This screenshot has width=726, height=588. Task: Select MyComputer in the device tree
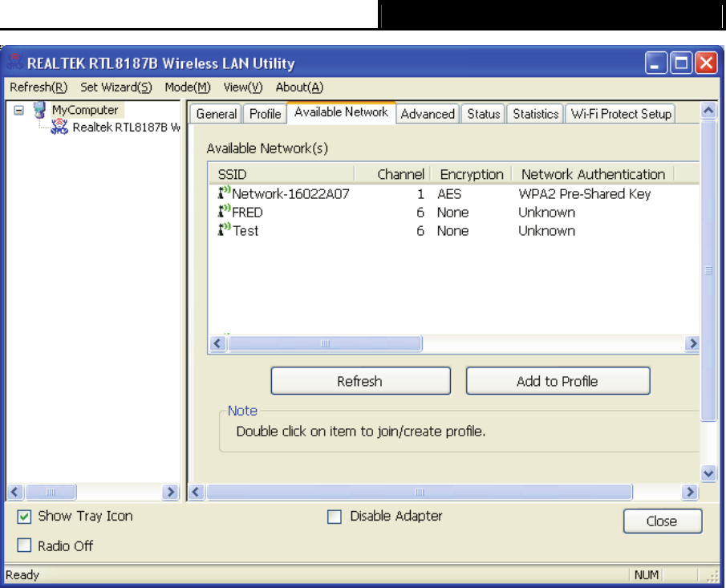[x=85, y=110]
